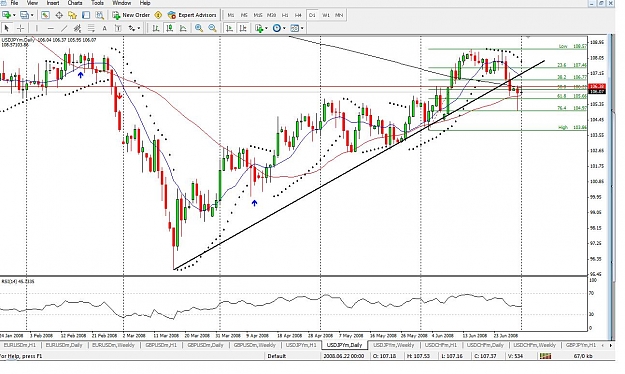Image resolution: width=625 pixels, height=374 pixels.
Task: Open the Navigator star-folder icon
Action: pos(72,15)
